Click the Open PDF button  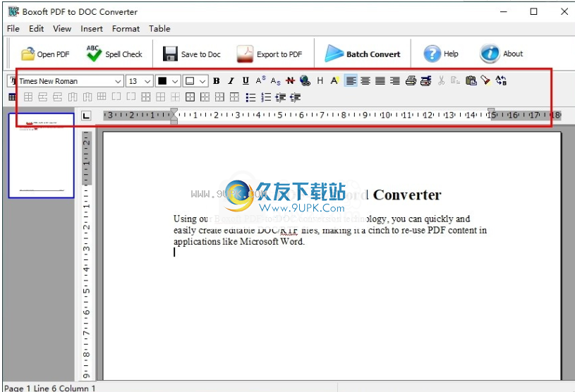coord(45,54)
